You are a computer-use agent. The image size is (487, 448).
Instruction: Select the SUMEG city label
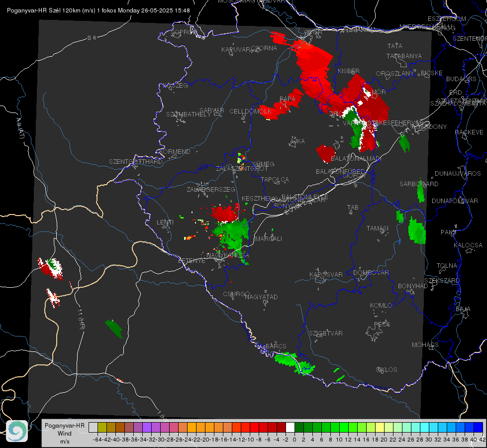tap(263, 164)
